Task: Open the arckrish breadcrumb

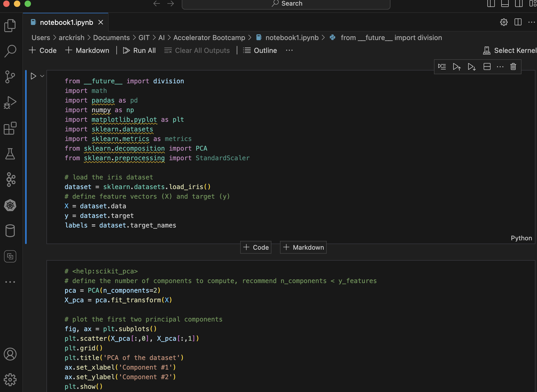Action: coord(72,38)
